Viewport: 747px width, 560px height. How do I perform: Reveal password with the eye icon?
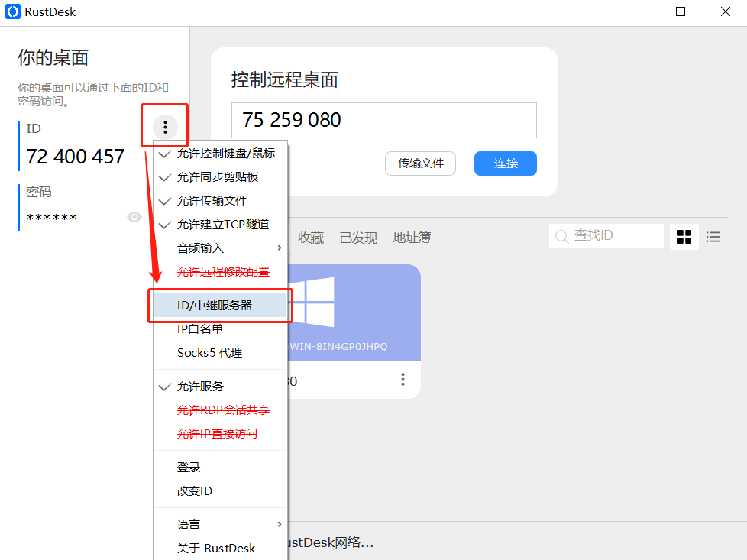coord(134,217)
